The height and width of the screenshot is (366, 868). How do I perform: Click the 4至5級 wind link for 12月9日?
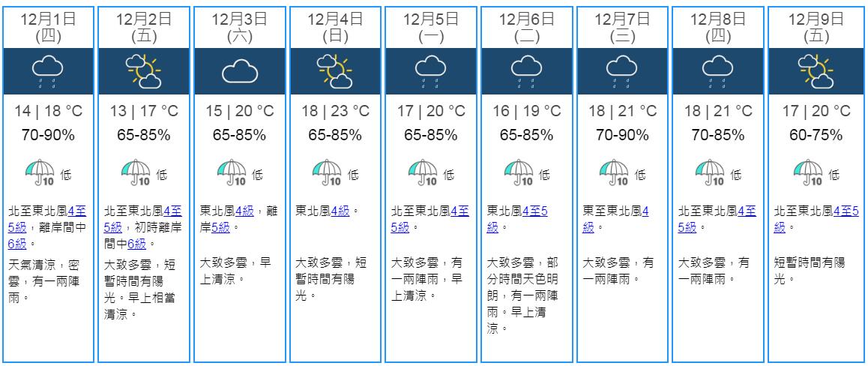[843, 211]
